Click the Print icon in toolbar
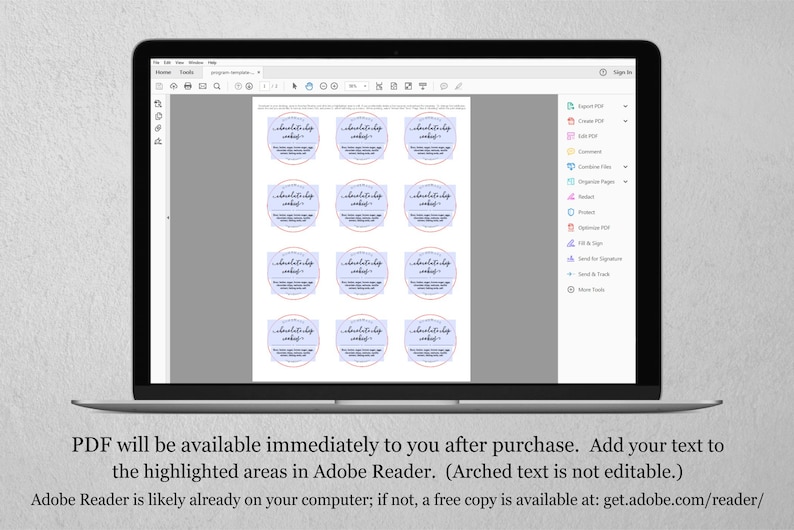The height and width of the screenshot is (530, 794). point(188,86)
